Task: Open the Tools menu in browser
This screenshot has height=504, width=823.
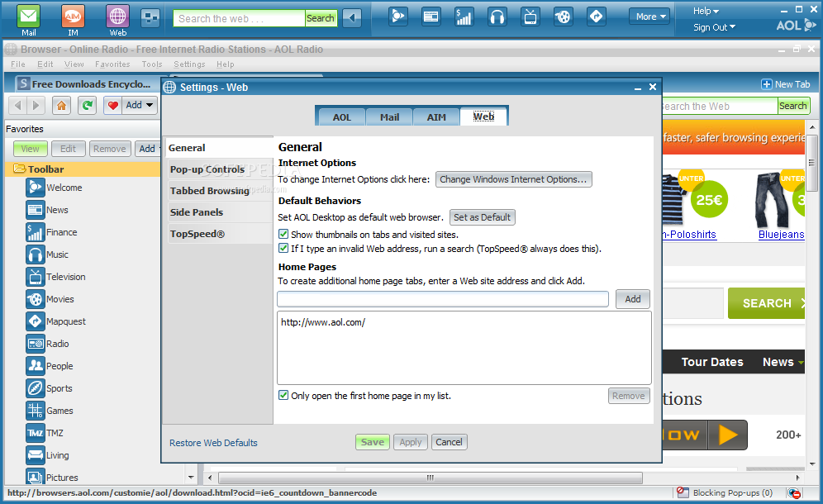Action: coord(152,64)
